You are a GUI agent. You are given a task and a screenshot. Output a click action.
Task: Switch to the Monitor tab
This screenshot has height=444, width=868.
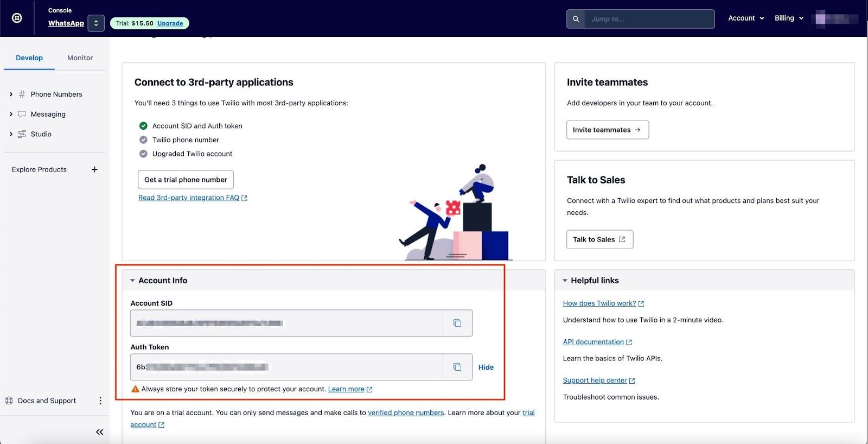pyautogui.click(x=80, y=58)
